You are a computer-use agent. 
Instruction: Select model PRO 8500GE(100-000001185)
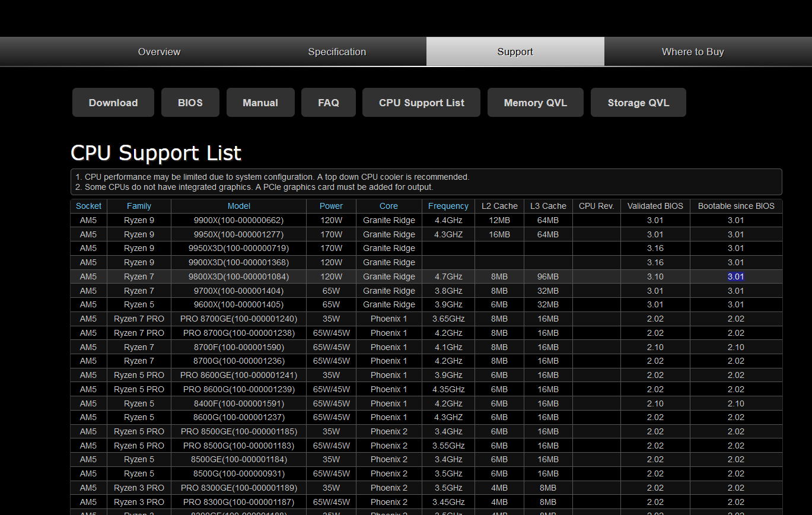tap(239, 431)
